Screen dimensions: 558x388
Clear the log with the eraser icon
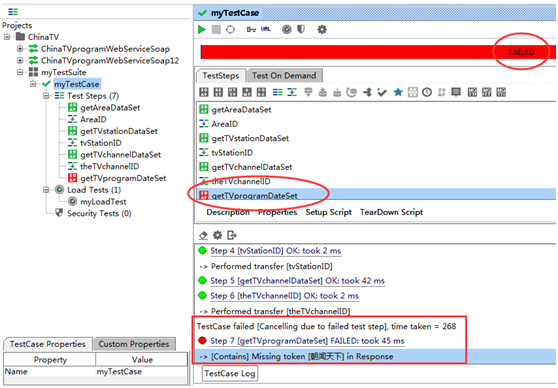click(203, 235)
